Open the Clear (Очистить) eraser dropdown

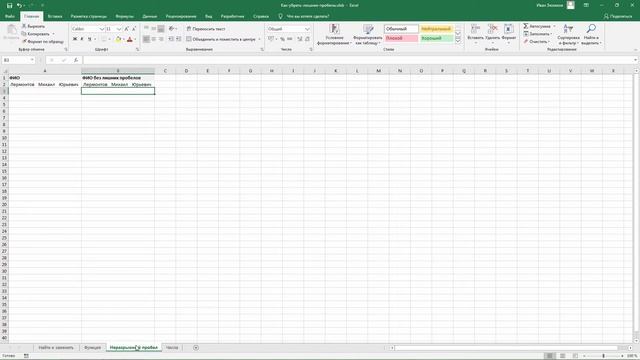[x=537, y=42]
